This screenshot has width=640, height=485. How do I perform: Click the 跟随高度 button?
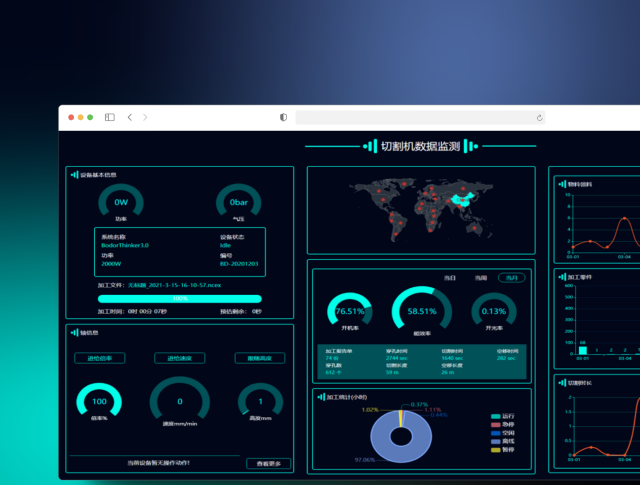point(260,358)
